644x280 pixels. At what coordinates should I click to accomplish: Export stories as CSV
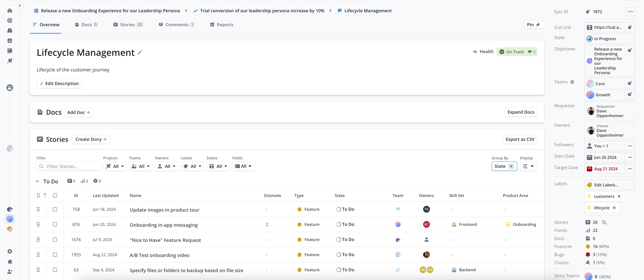point(520,139)
